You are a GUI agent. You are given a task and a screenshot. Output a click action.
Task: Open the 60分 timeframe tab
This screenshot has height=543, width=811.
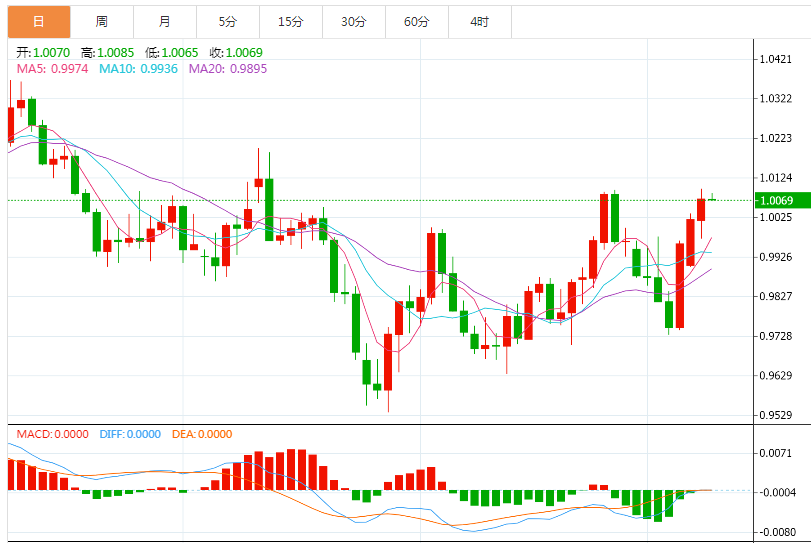(417, 22)
